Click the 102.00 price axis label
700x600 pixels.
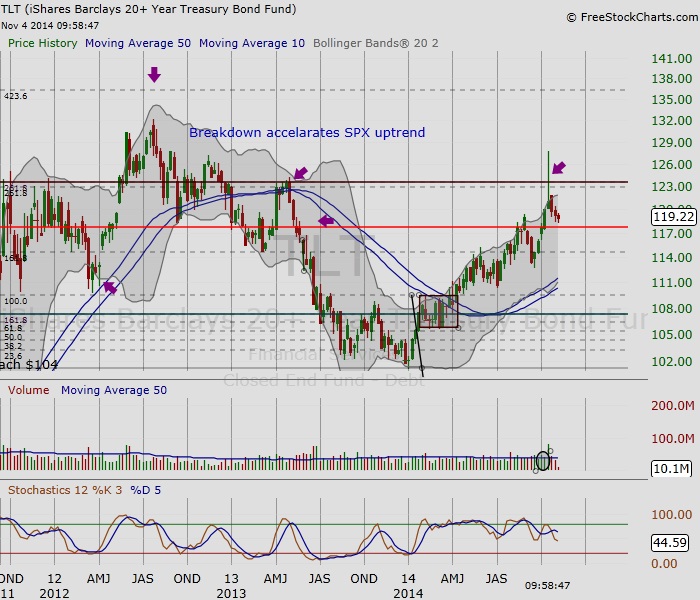[x=672, y=362]
